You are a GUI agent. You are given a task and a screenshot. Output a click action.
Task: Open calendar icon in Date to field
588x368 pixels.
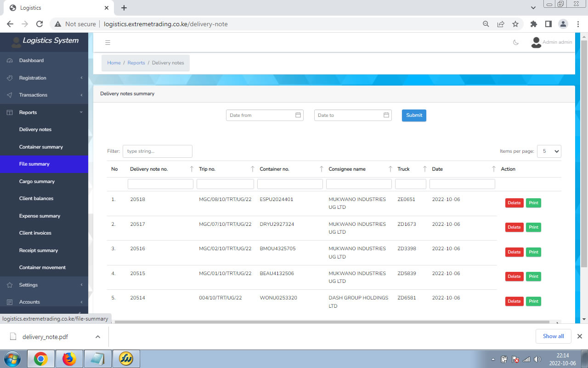(386, 115)
